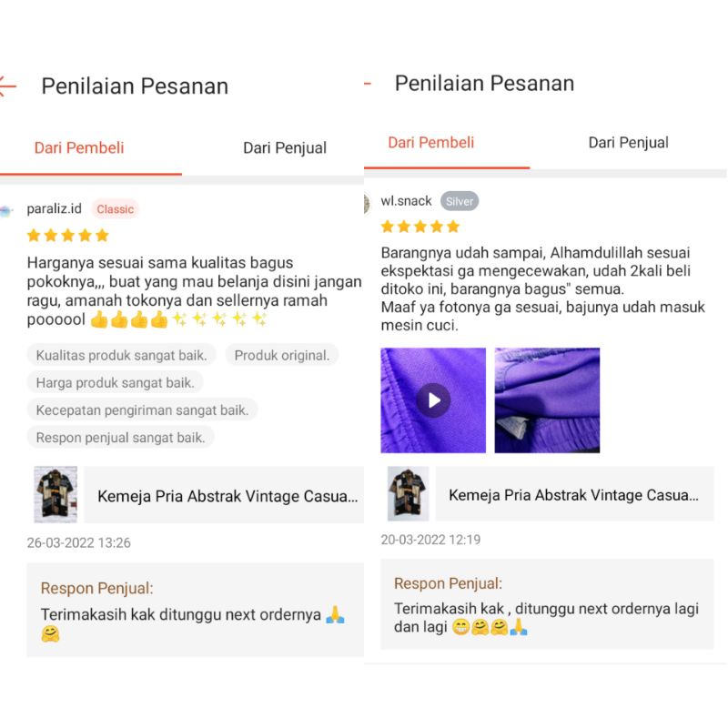Play the purple fabric review video
This screenshot has width=728, height=728.
pyautogui.click(x=433, y=400)
